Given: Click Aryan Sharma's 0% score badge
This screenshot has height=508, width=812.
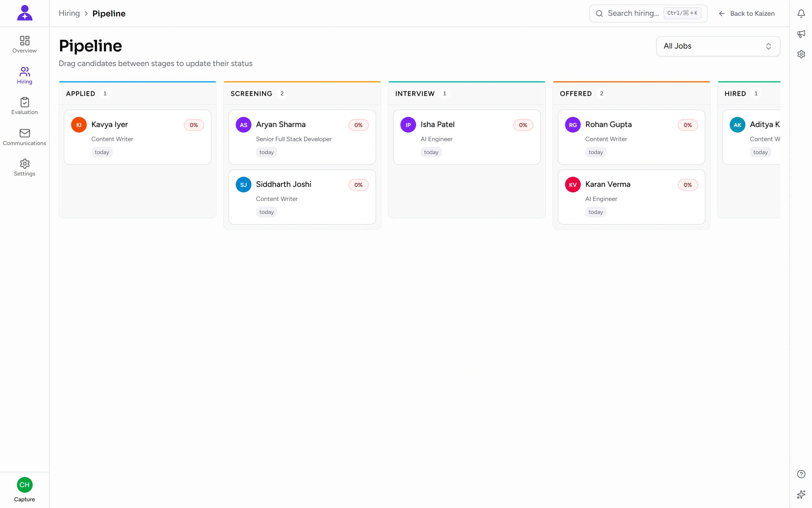Looking at the screenshot, I should 358,125.
